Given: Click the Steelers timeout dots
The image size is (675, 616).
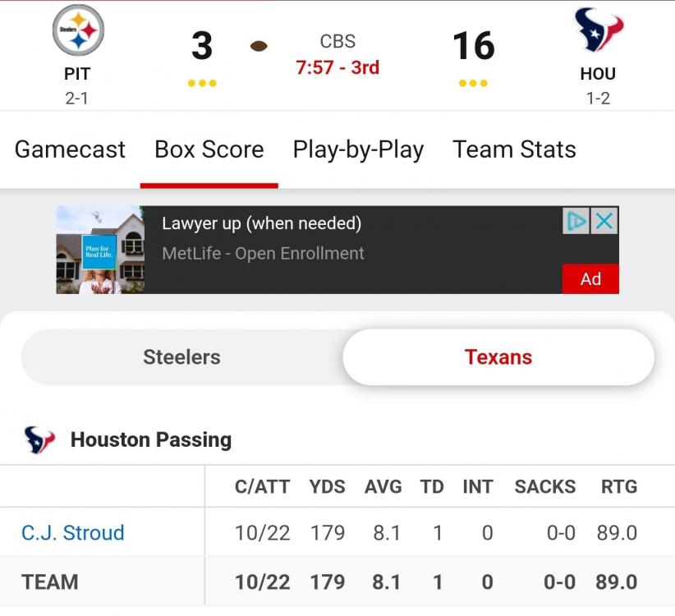Looking at the screenshot, I should click(x=202, y=83).
